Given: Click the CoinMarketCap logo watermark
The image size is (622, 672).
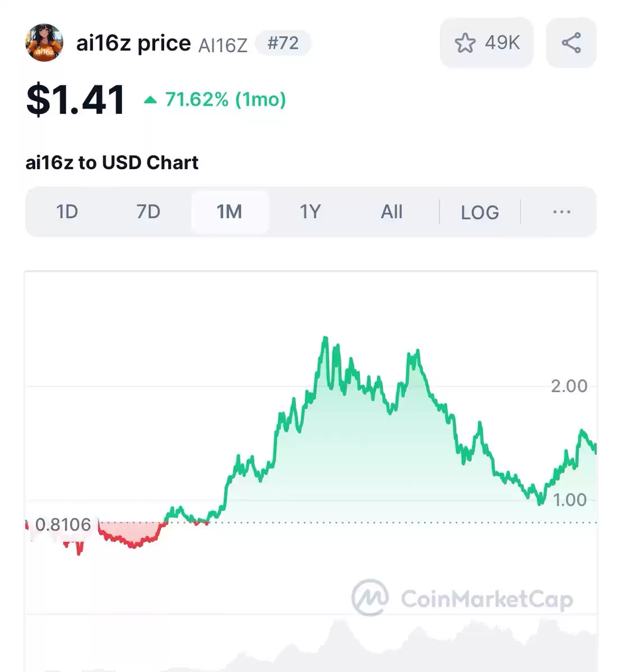Looking at the screenshot, I should coord(463,598).
